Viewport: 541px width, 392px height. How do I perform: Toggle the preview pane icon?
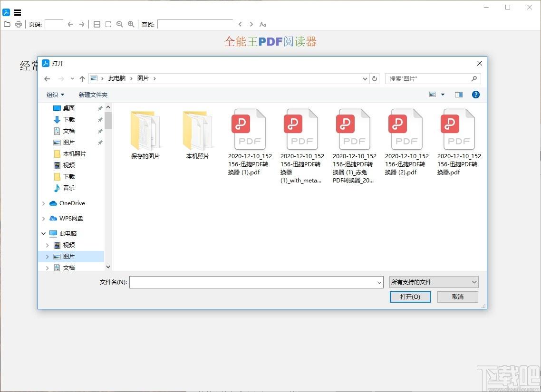pyautogui.click(x=459, y=95)
